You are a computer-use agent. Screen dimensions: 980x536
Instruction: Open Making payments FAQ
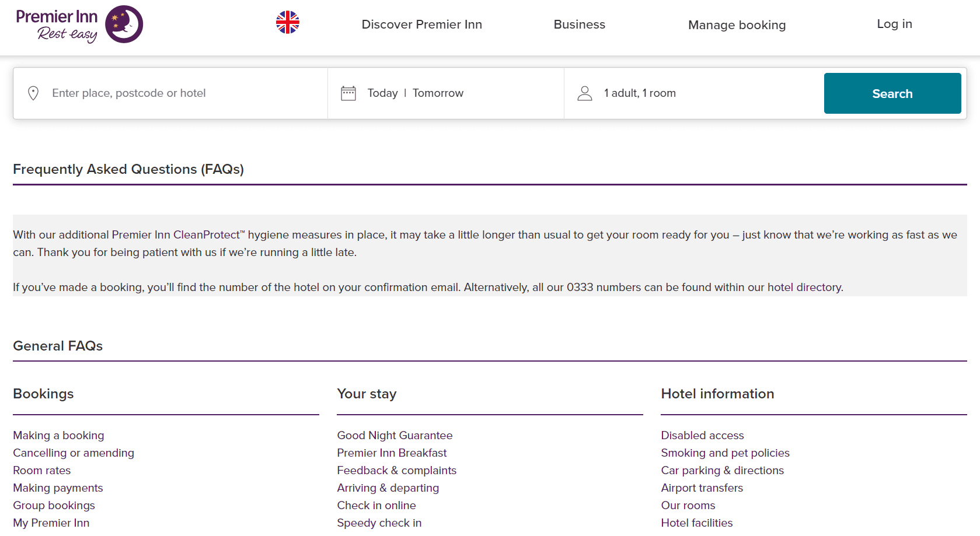tap(58, 488)
